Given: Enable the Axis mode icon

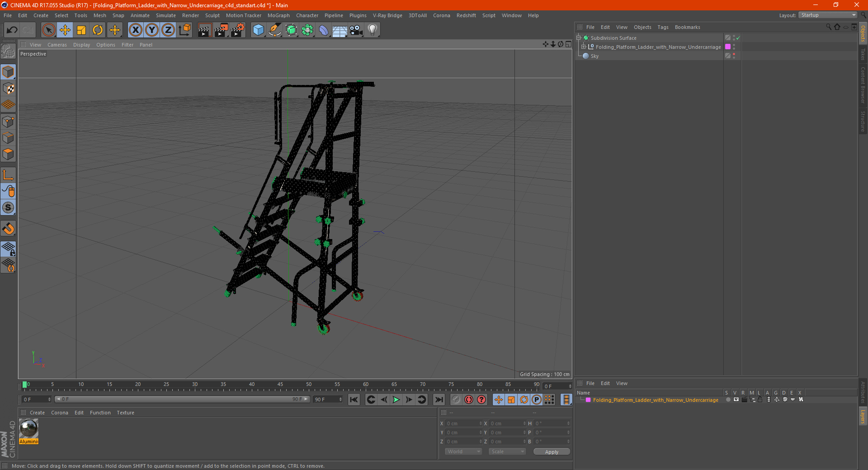Looking at the screenshot, I should tap(8, 175).
